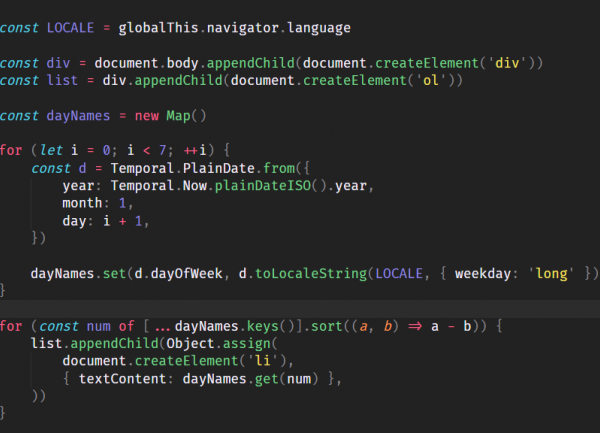Image resolution: width=600 pixels, height=433 pixels.
Task: Click 'num' argument inside get call
Action: click(x=299, y=379)
